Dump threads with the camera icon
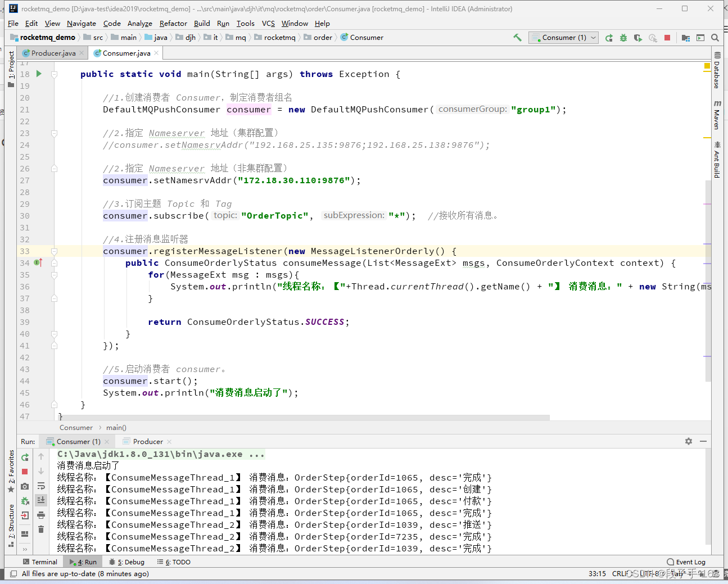The image size is (728, 584). click(25, 486)
